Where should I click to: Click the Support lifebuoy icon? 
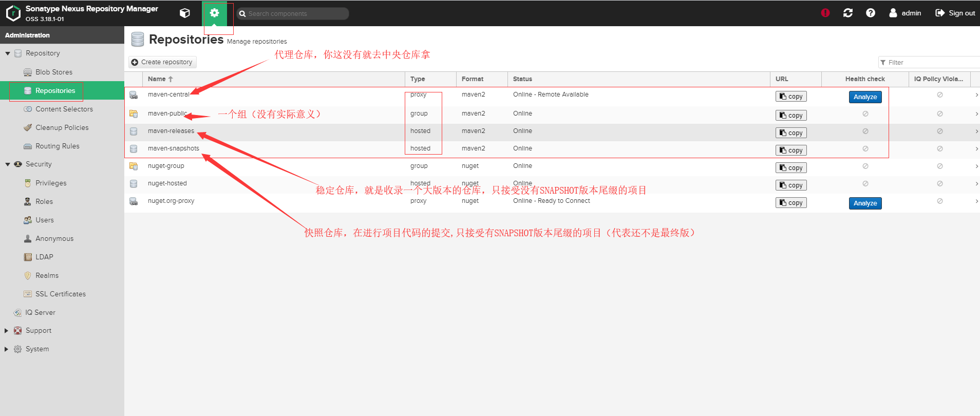(18, 331)
